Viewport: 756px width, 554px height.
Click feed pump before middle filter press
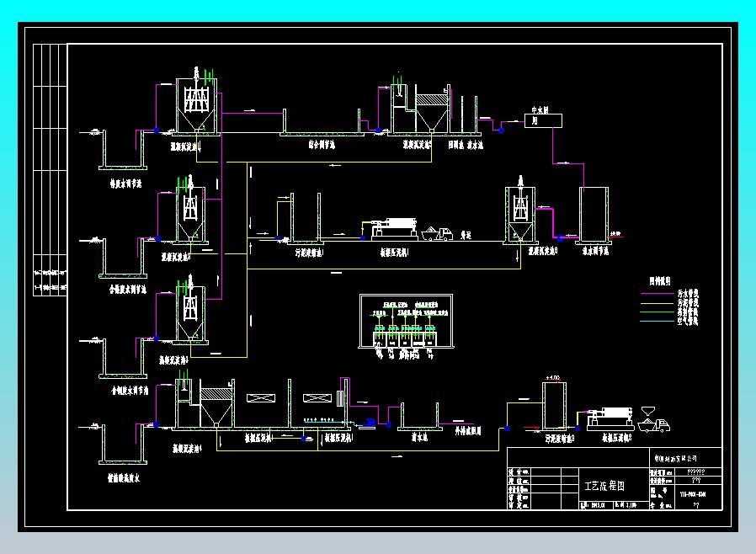363,237
